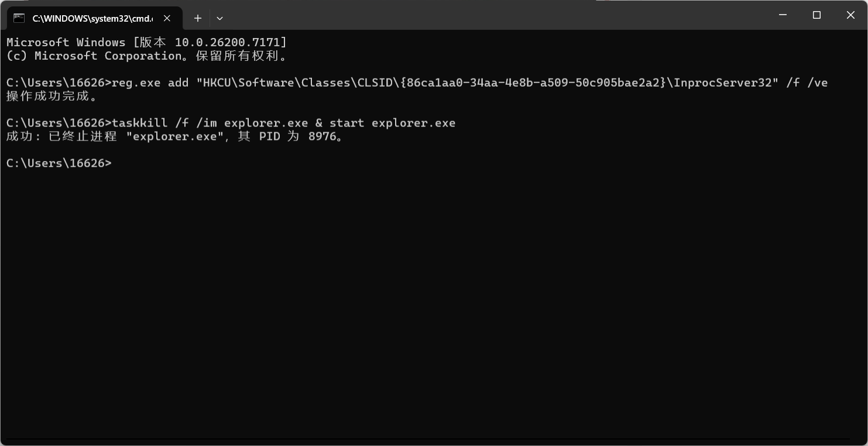Click the Microsoft Windows version banner line
The height and width of the screenshot is (446, 868).
[x=146, y=42]
